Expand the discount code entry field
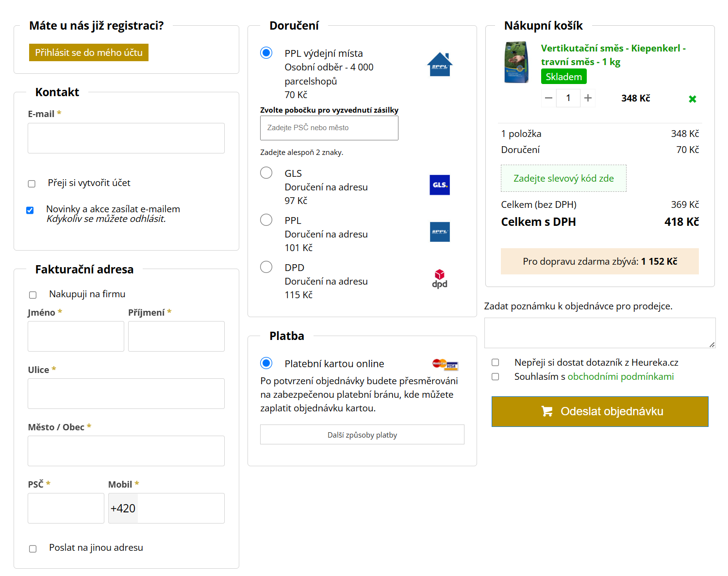 pyautogui.click(x=563, y=178)
